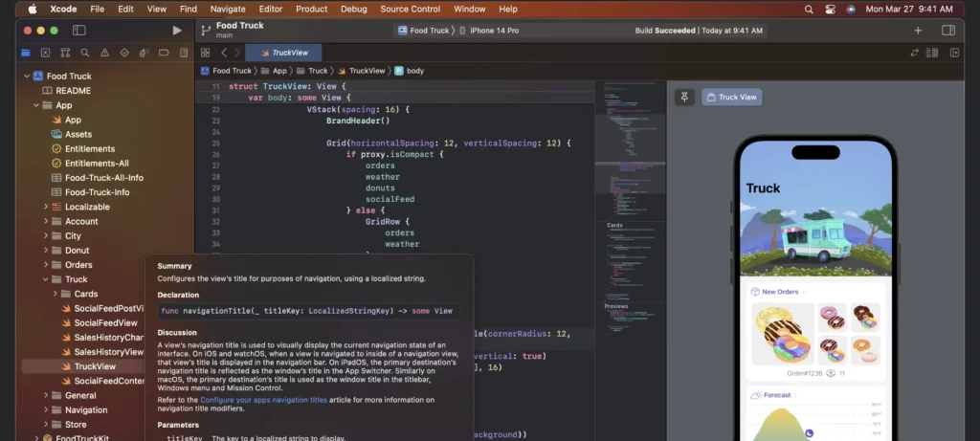Run the Food Truck project
This screenshot has height=441, width=980.
pos(177,30)
